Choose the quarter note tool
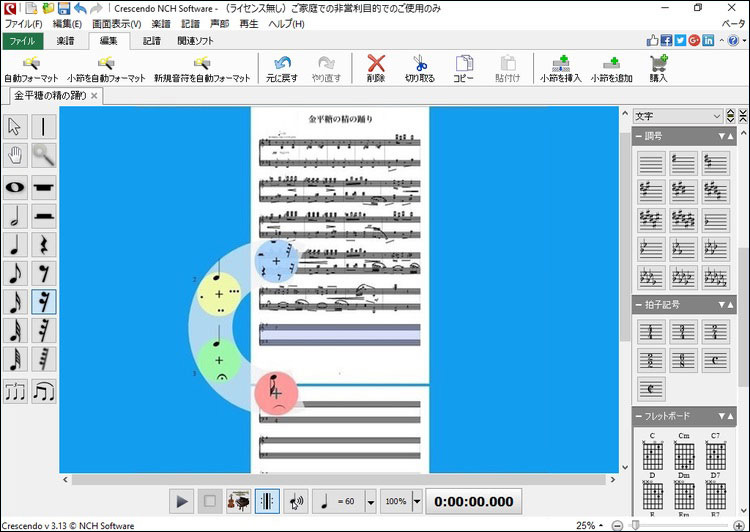The image size is (750, 532). 15,245
